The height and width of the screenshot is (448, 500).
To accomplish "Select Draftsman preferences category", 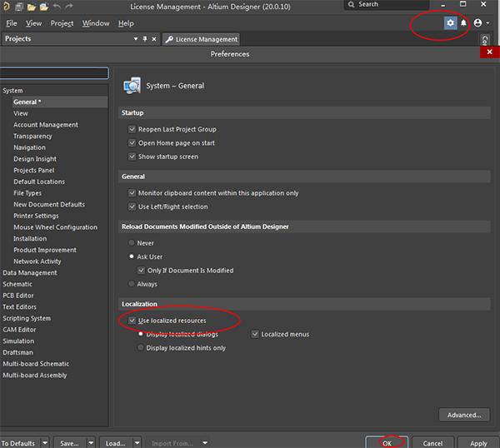I will coord(17,352).
